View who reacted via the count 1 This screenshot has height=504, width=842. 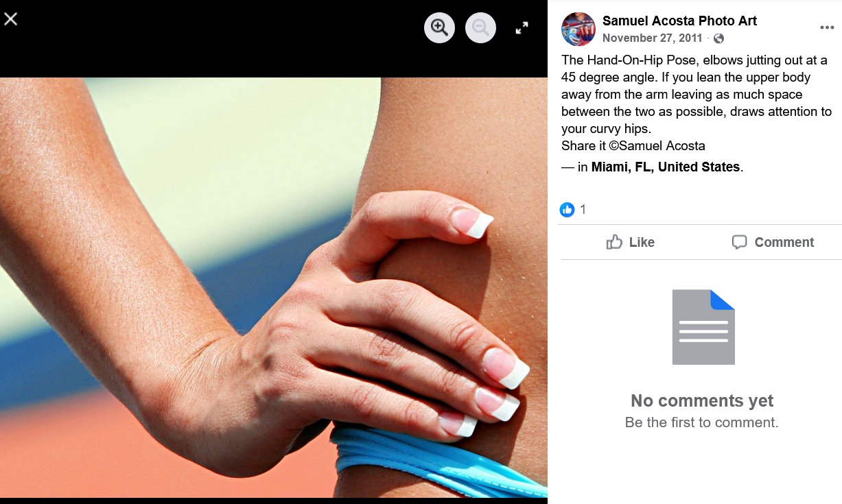tap(583, 210)
